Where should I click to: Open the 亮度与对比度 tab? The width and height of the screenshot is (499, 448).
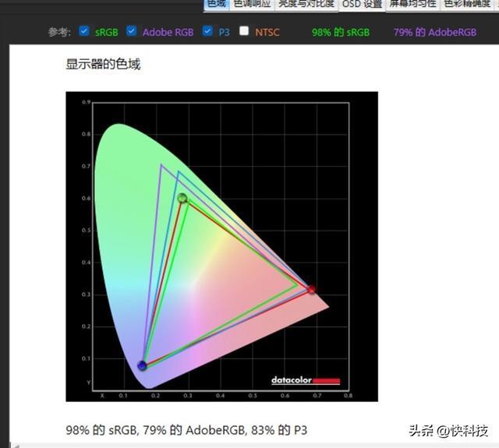pos(306,5)
